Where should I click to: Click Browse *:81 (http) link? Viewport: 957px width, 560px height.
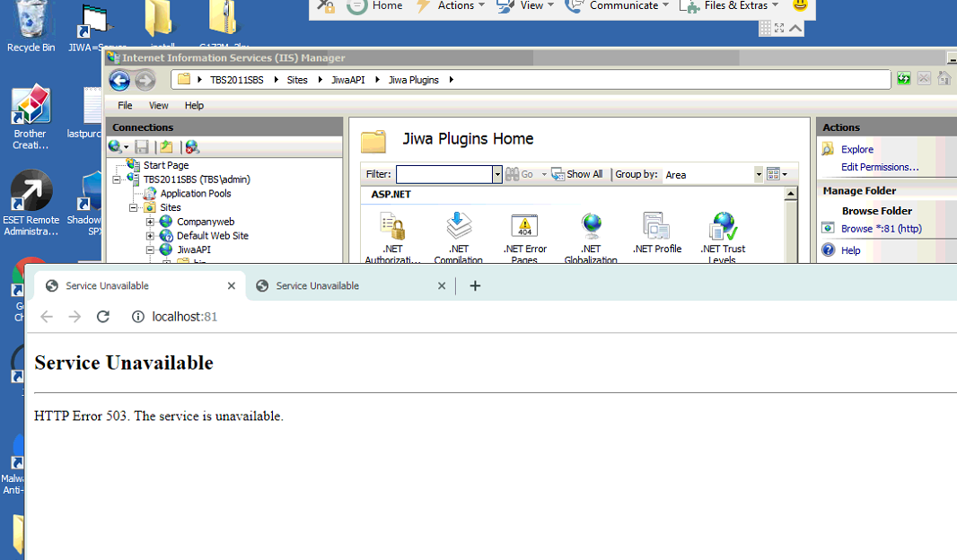click(x=881, y=229)
